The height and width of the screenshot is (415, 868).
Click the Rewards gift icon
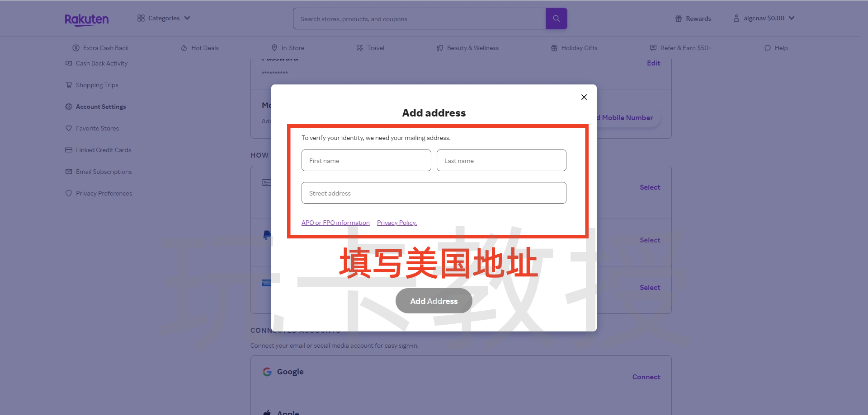coord(678,19)
